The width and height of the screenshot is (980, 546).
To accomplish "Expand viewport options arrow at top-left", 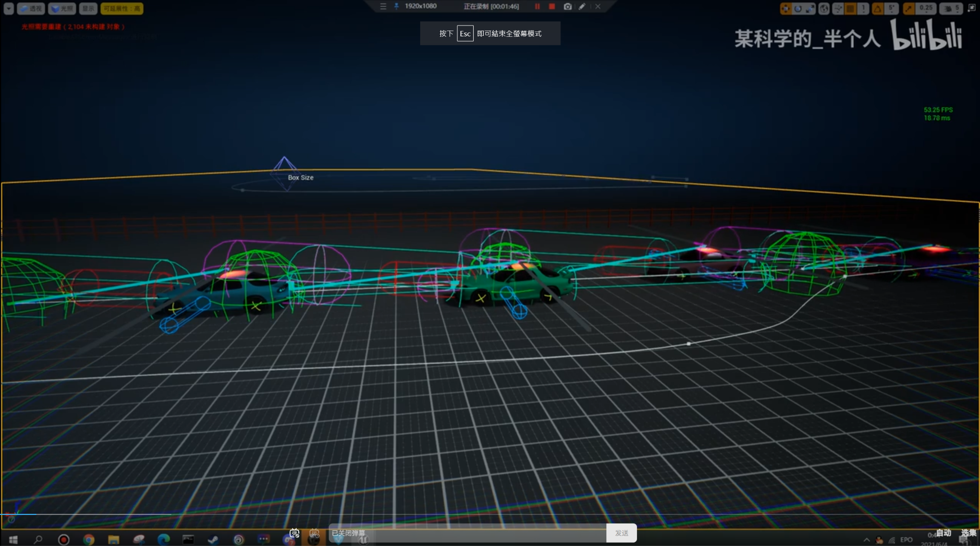I will tap(9, 9).
